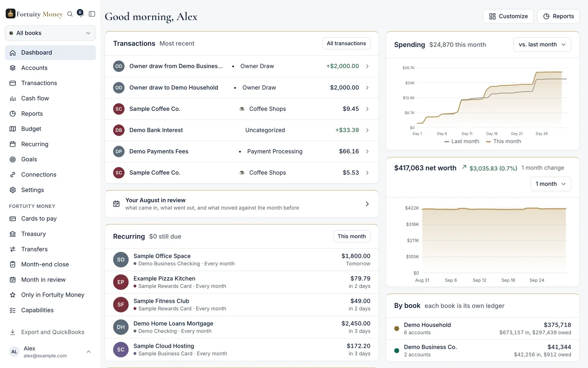This screenshot has width=588, height=368.
Task: Click the $9.45 Sample Coffee Co. chevron
Action: [367, 109]
